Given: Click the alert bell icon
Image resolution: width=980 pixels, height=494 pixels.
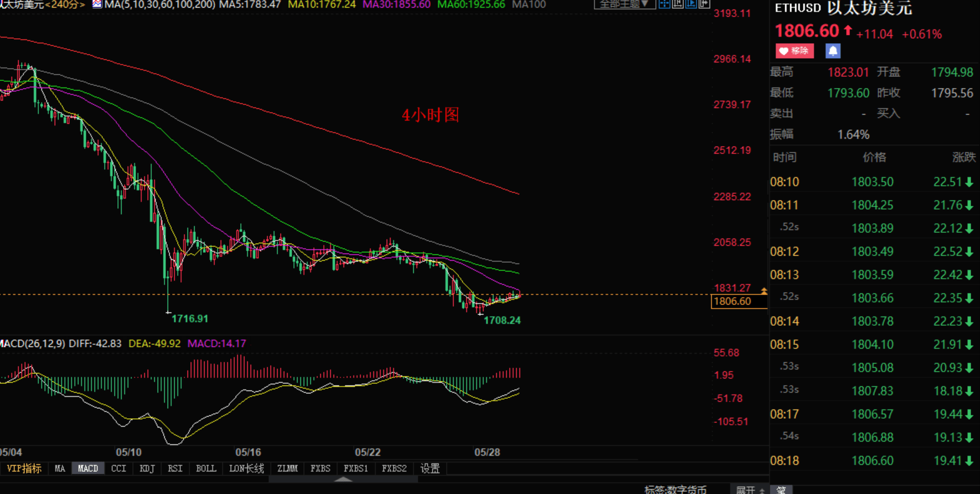Looking at the screenshot, I should coord(833,51).
